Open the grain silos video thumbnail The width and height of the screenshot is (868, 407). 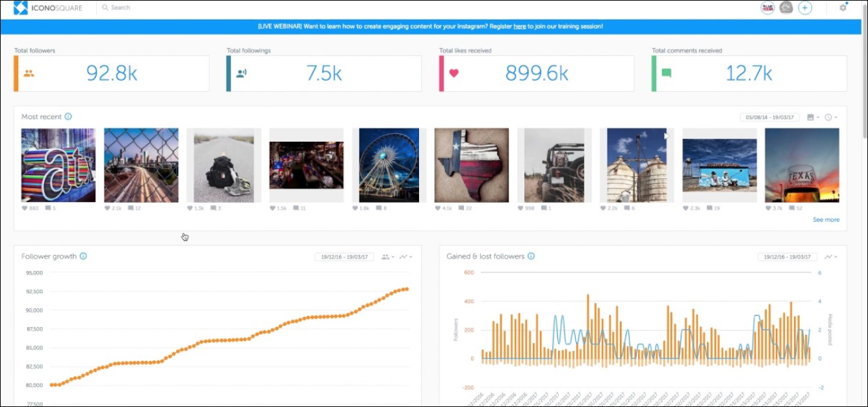(637, 165)
